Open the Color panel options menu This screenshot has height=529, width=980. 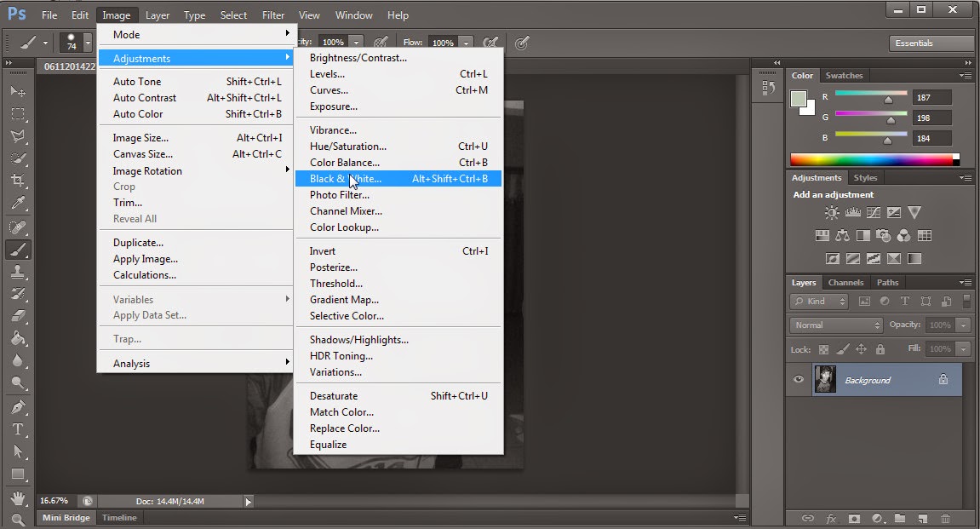(x=965, y=75)
